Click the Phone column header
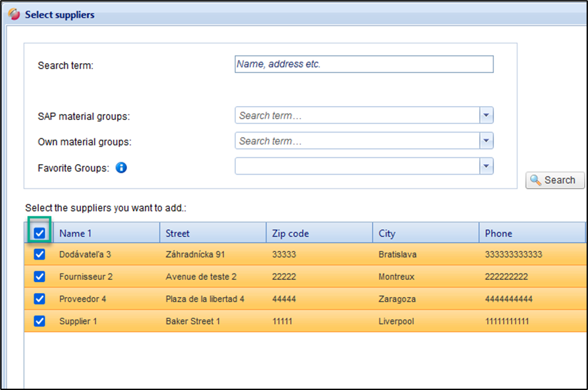The image size is (588, 390). click(x=531, y=233)
